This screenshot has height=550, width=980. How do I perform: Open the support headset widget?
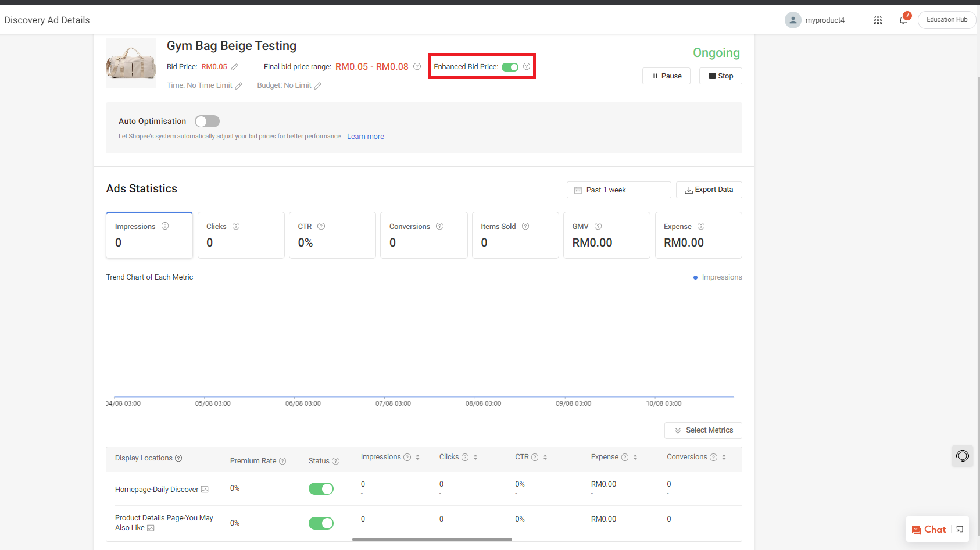[962, 456]
